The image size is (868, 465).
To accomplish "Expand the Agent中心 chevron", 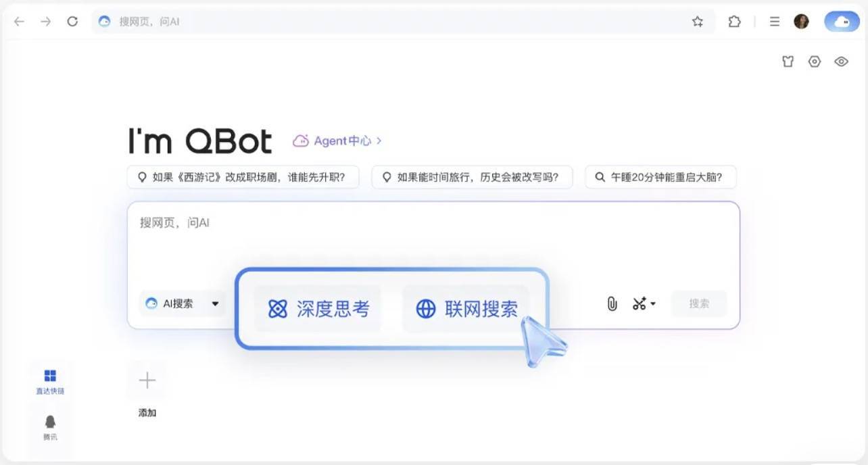I will 379,141.
